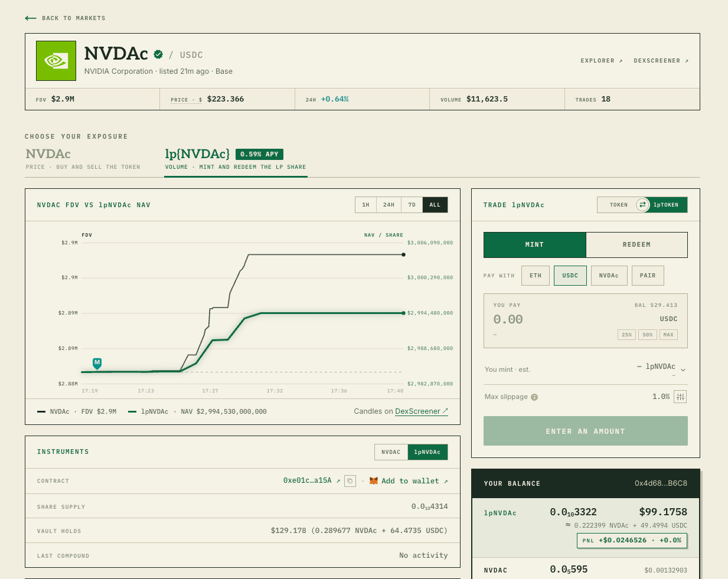Open contract address 0xe01c…a15A link
This screenshot has width=728, height=579.
click(x=312, y=481)
